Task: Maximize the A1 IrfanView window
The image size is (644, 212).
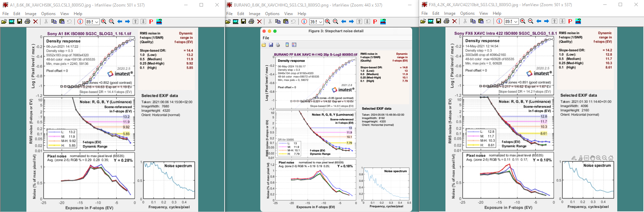Action: tap(201, 5)
